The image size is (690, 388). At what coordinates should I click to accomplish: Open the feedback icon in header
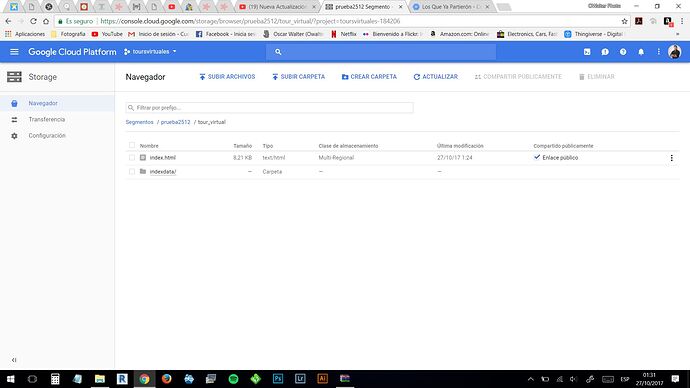coord(605,52)
